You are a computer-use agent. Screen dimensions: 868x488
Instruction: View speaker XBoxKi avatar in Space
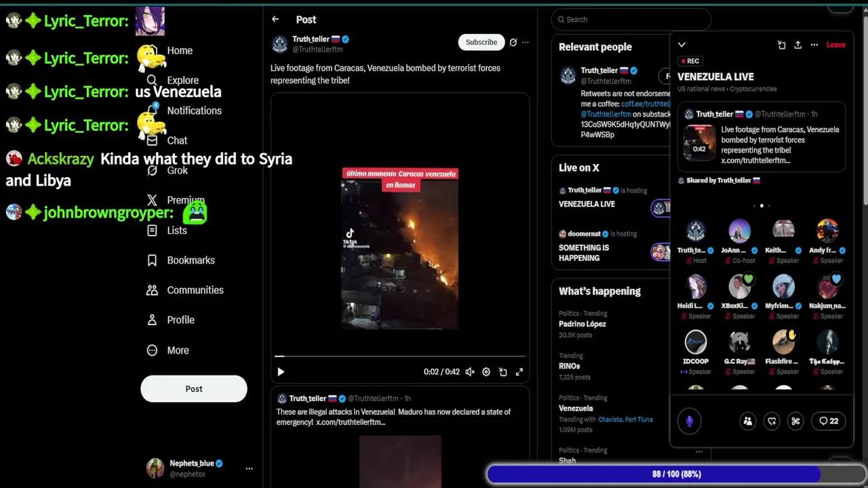pos(739,287)
